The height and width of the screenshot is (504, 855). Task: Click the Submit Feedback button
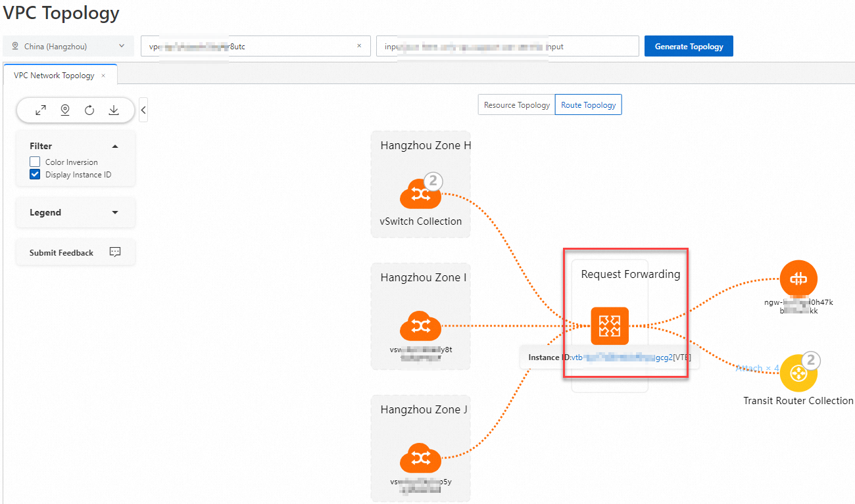coord(76,252)
